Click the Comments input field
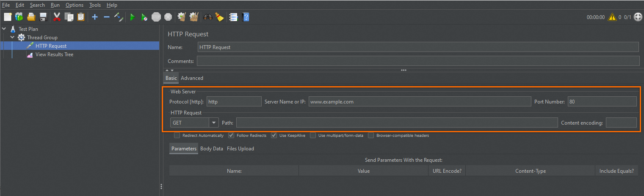The image size is (644, 196). coord(418,61)
